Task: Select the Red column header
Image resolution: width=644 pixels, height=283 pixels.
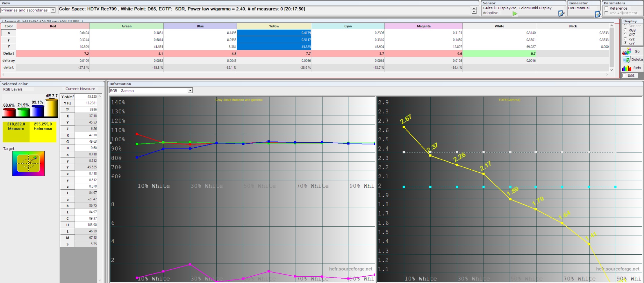Action: pos(53,26)
